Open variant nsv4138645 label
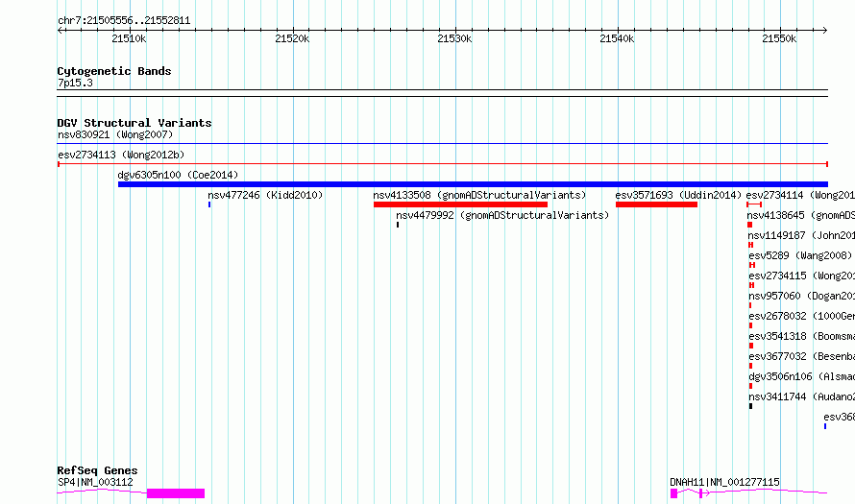 [x=800, y=215]
